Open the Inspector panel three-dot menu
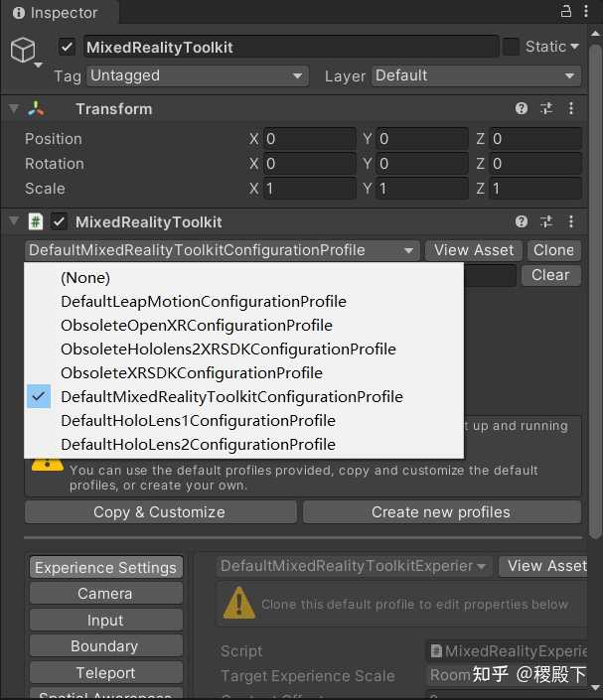Image resolution: width=603 pixels, height=700 pixels. point(585,11)
